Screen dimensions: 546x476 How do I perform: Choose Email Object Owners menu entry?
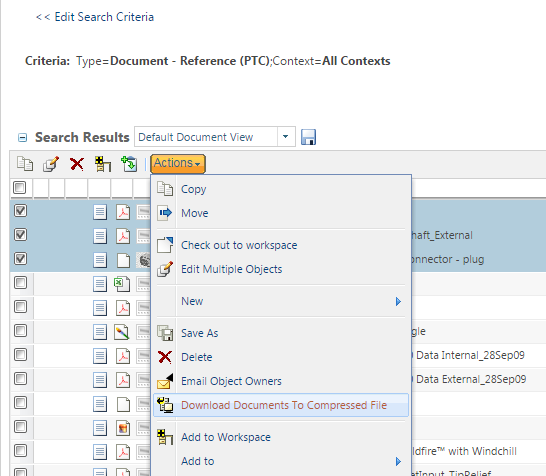[231, 381]
